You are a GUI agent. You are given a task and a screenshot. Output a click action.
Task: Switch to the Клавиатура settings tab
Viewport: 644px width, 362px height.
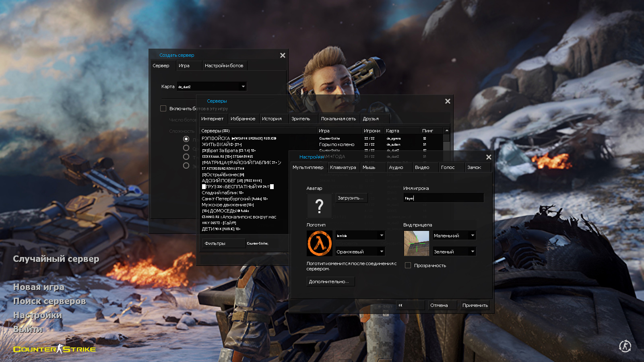point(343,167)
